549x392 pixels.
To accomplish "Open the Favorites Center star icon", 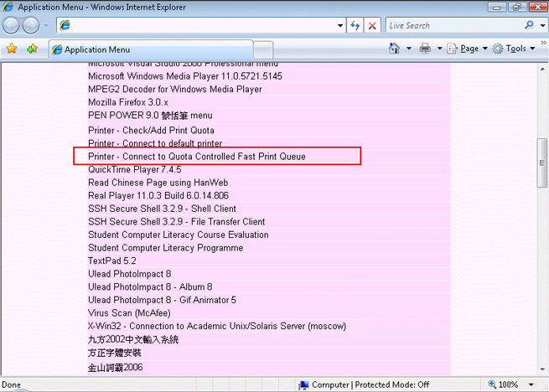I will pos(12,49).
